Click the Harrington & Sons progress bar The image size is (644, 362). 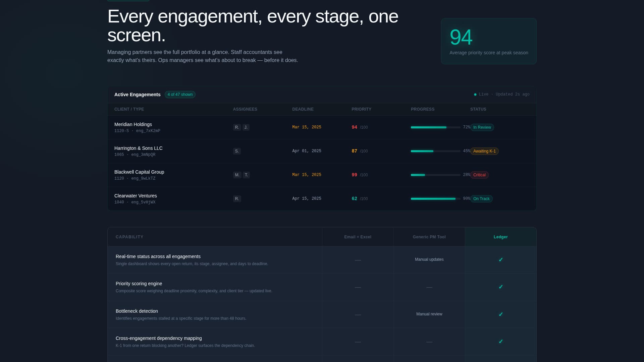[436, 151]
